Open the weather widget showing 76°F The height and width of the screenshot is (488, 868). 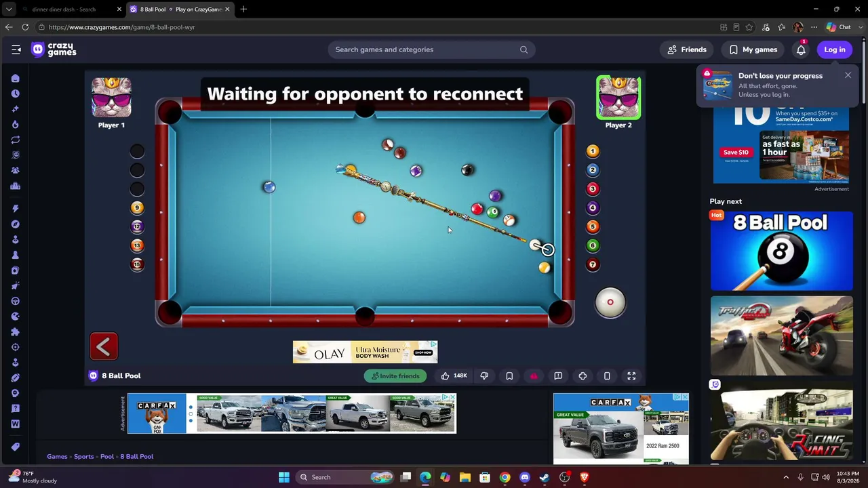point(34,477)
